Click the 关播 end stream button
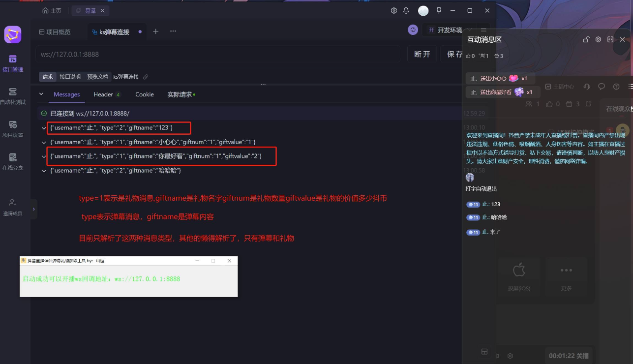Screen dimensions: 633x364 coord(582,356)
